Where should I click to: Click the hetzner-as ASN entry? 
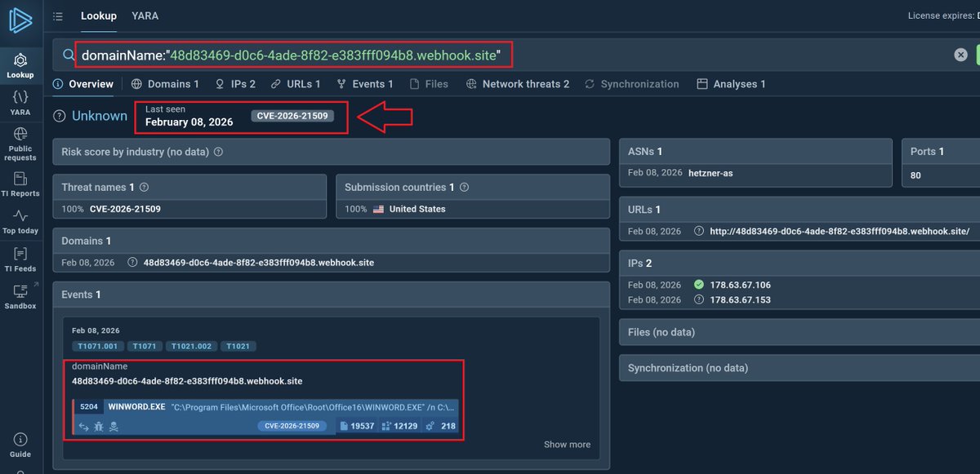pos(710,173)
